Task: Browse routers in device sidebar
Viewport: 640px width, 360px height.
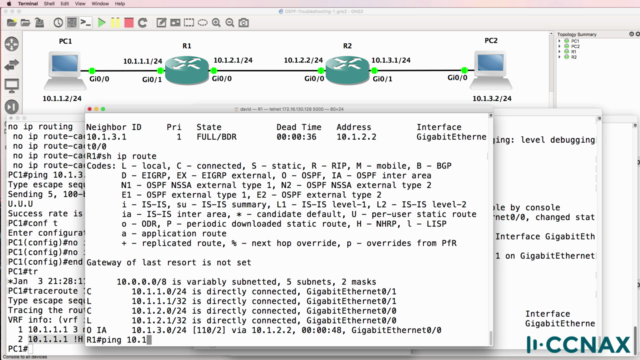Action: click(12, 44)
